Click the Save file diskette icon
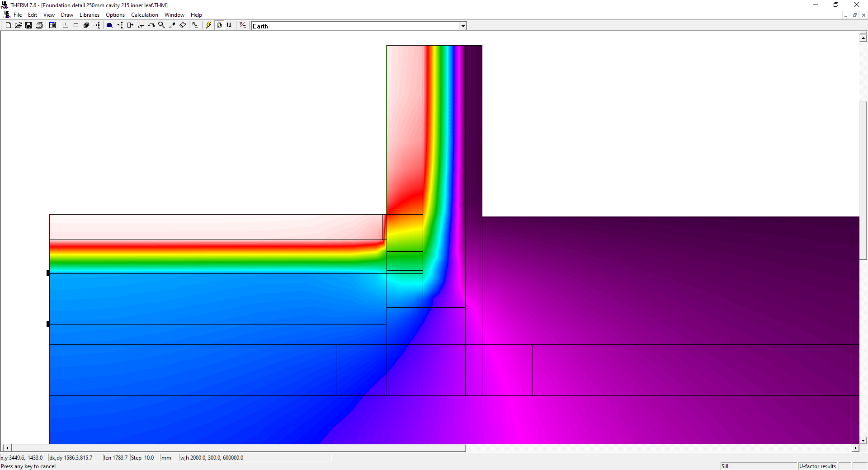Image resolution: width=868 pixels, height=470 pixels. (x=28, y=25)
